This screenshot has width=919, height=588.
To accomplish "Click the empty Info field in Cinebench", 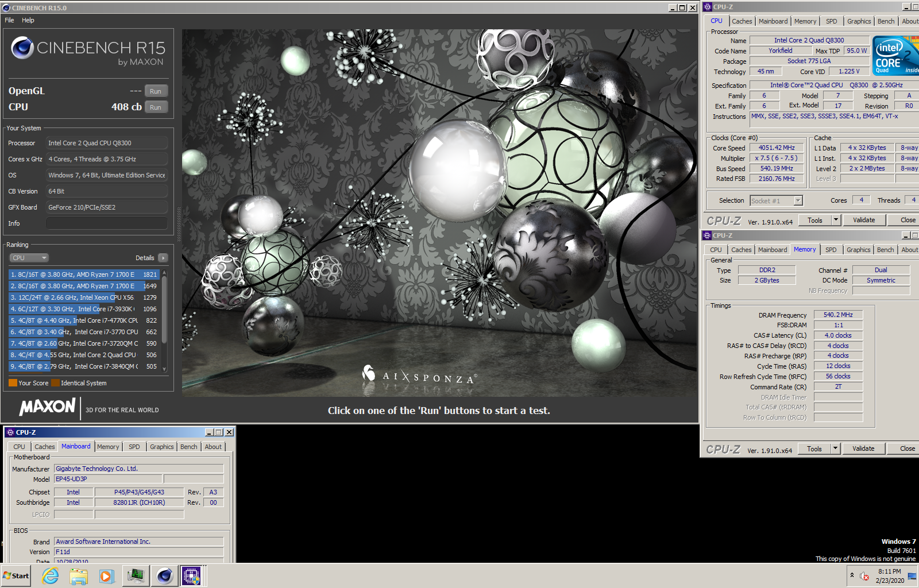I will (x=107, y=223).
